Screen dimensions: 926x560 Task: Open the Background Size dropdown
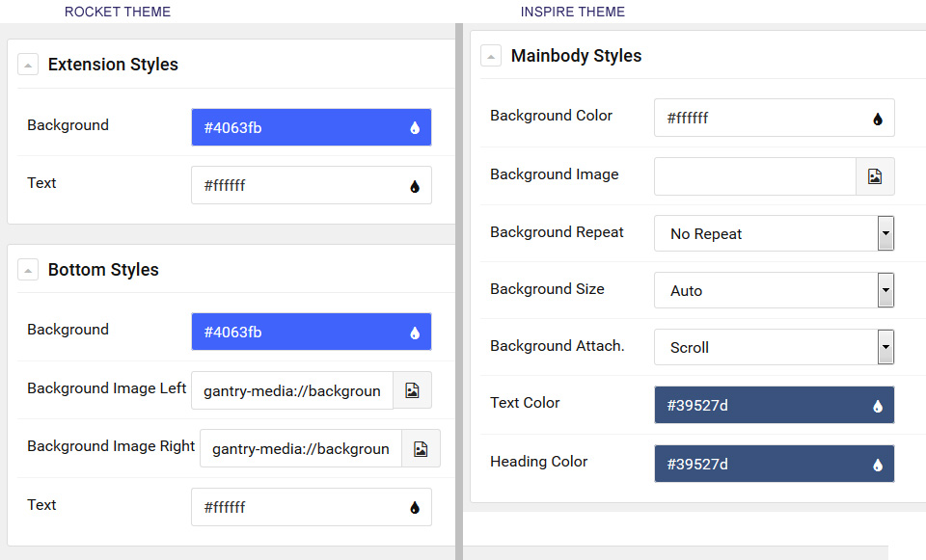(x=885, y=290)
